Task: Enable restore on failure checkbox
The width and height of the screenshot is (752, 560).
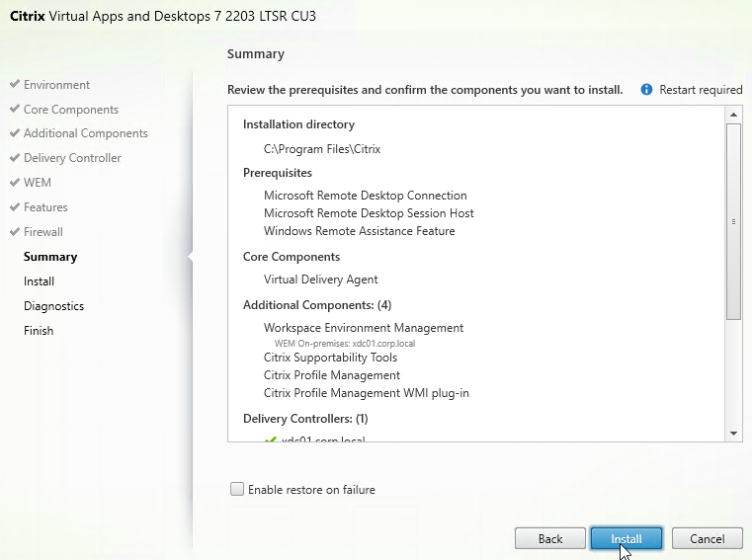Action: pos(237,489)
